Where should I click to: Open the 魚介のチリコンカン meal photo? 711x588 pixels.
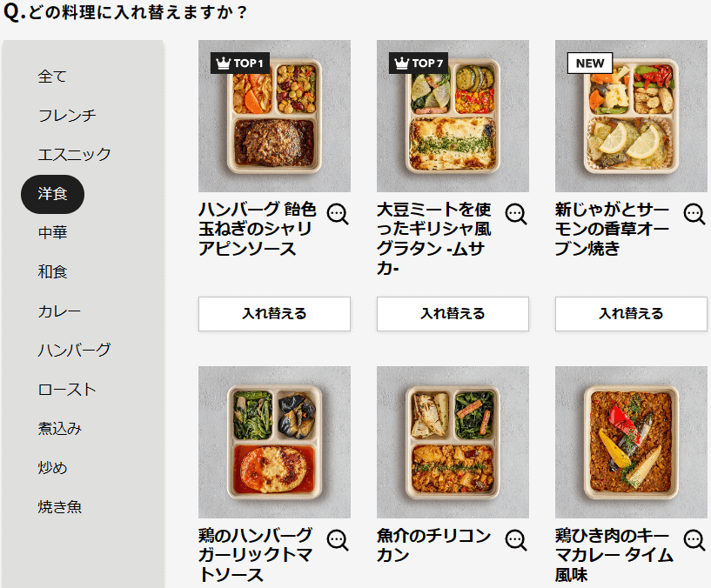[x=453, y=442]
